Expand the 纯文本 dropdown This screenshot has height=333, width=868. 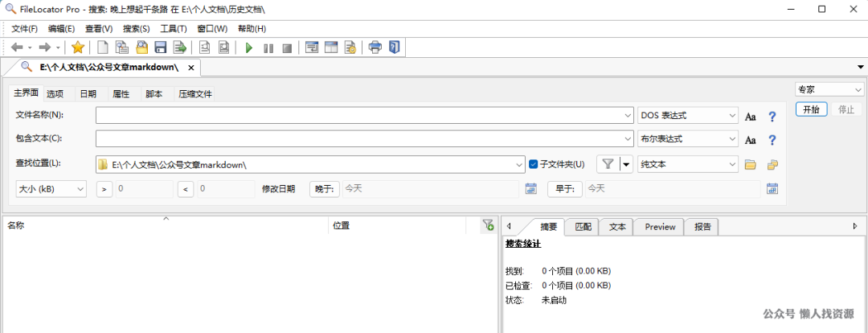coord(732,164)
